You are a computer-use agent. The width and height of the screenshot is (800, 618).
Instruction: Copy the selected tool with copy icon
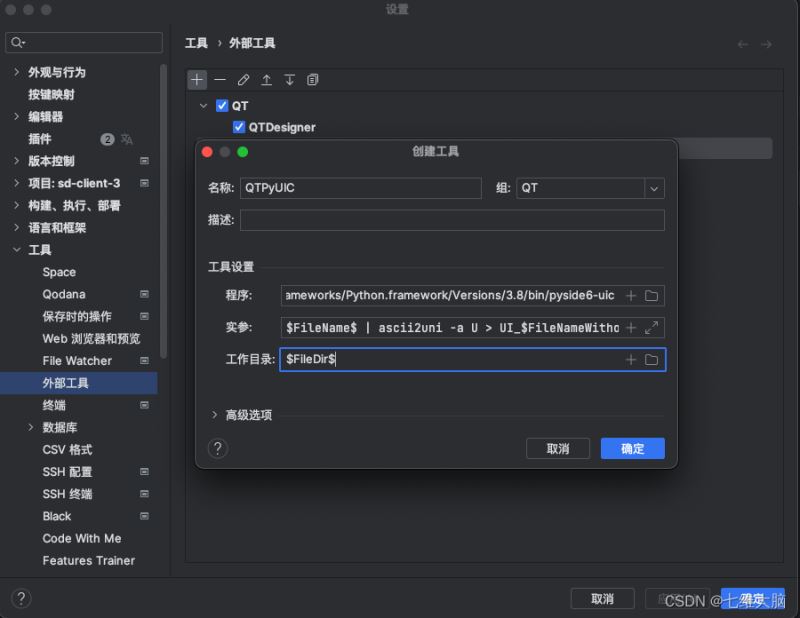(x=313, y=80)
